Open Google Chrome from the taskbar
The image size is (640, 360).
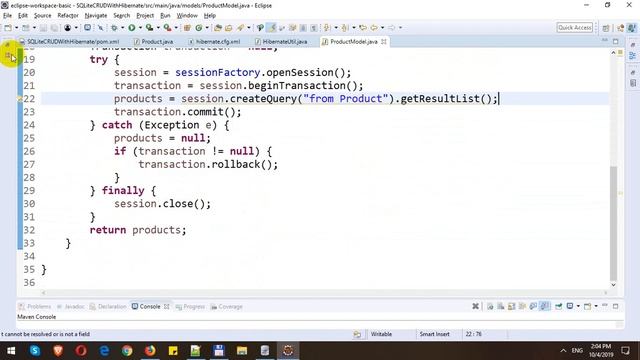127,351
